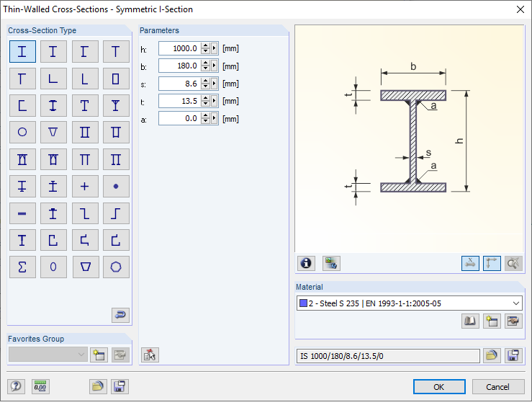Click the h value field showing 1000.0

click(x=180, y=48)
